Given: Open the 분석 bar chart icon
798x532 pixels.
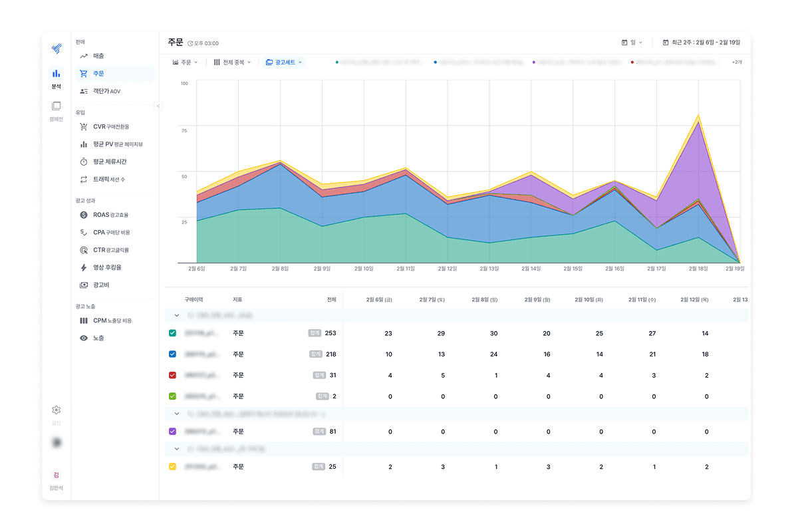Looking at the screenshot, I should pos(57,73).
